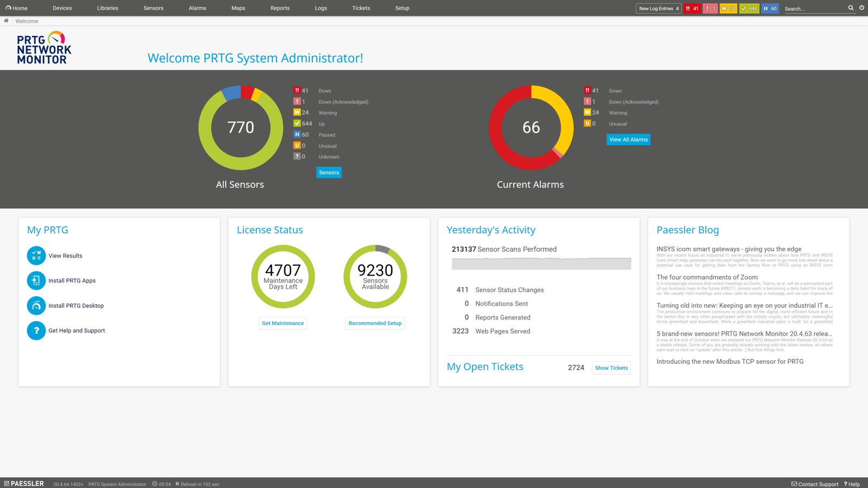The image size is (868, 488).
Task: Open the INSYS icom smart gateways blog post
Action: 729,249
